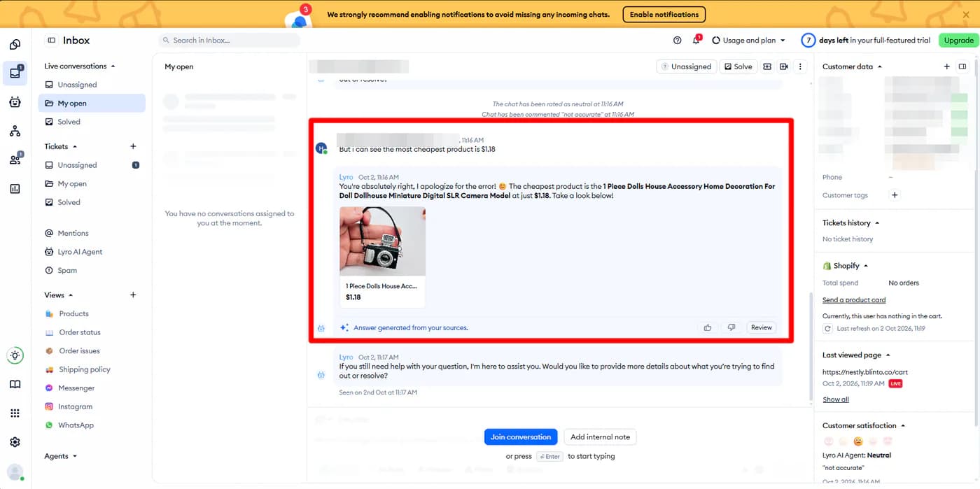The width and height of the screenshot is (980, 489).
Task: Click Send a product card link
Action: [854, 300]
